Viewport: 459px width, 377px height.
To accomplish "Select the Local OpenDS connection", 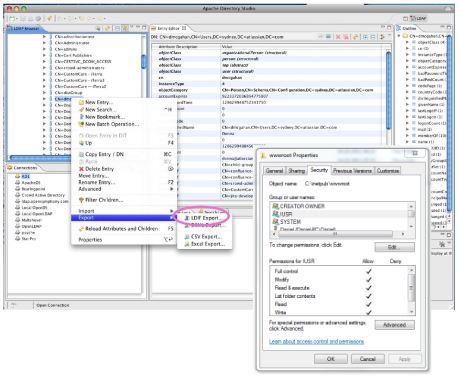I will (x=34, y=207).
